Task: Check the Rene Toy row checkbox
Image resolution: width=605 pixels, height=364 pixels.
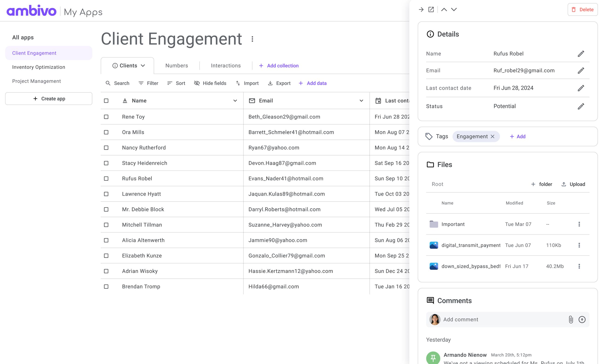Action: (106, 117)
